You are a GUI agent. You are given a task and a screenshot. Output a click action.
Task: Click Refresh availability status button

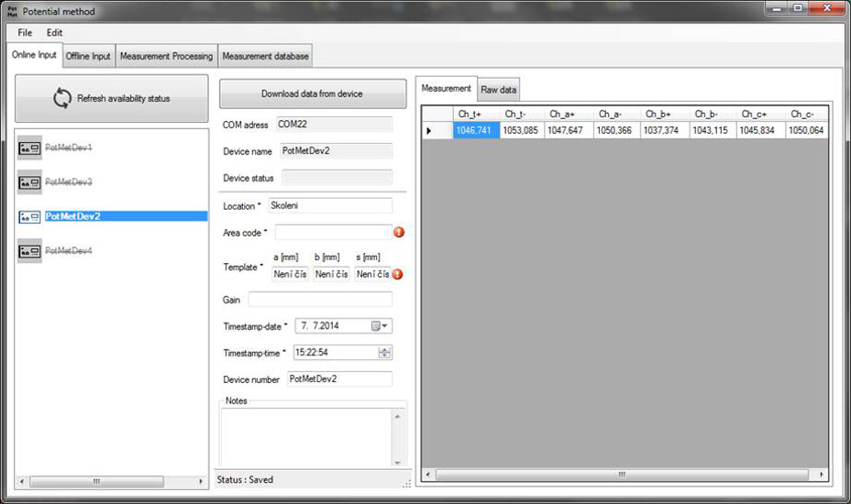(112, 98)
